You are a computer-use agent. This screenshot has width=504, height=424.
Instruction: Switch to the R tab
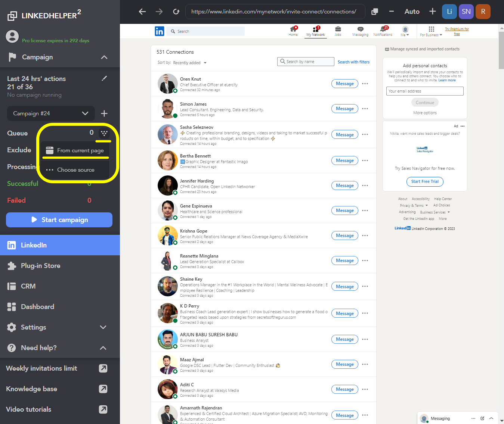click(x=483, y=12)
